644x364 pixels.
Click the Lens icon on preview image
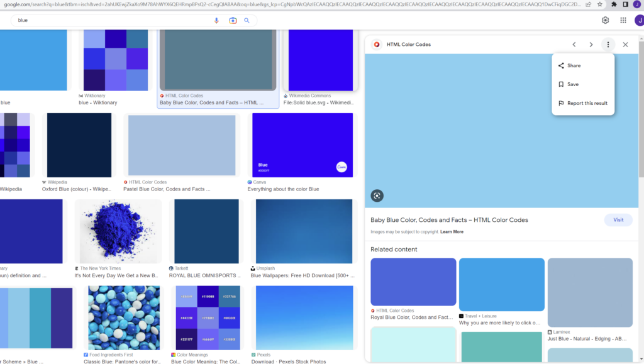pyautogui.click(x=377, y=196)
